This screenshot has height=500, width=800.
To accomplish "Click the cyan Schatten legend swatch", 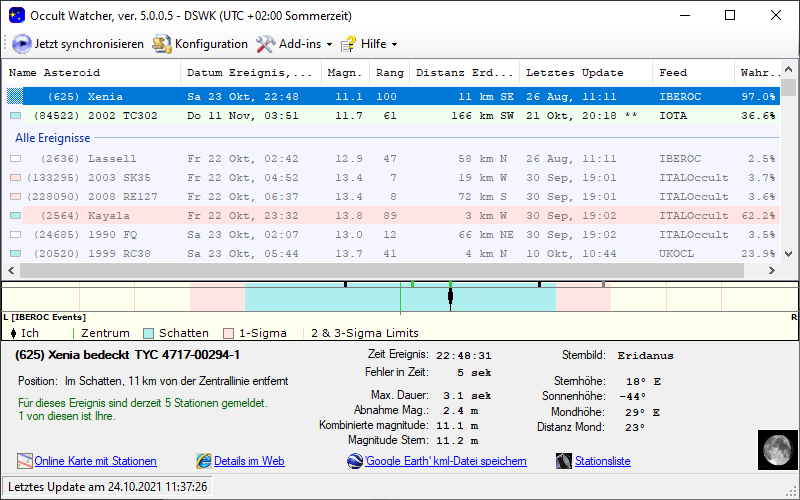I will pos(149,333).
